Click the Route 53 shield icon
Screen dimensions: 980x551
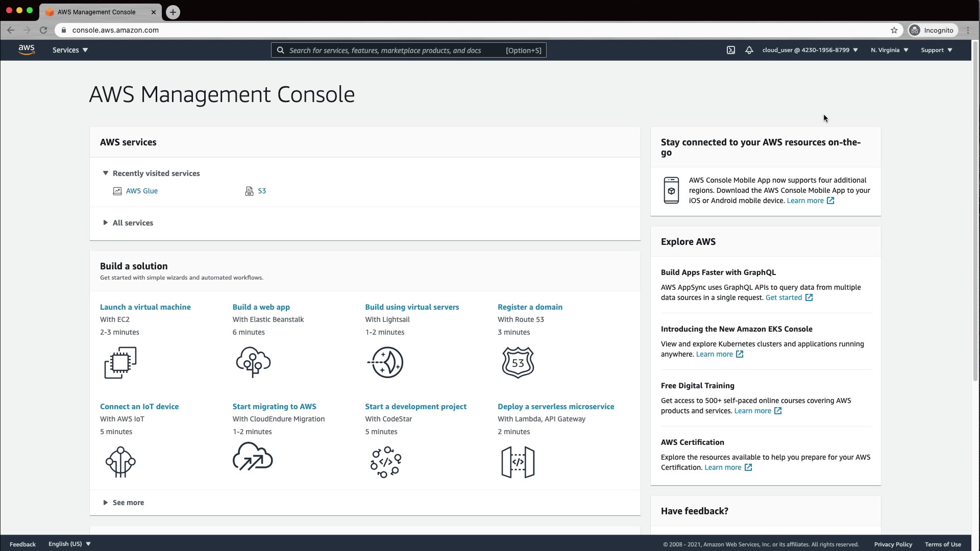[x=518, y=363]
